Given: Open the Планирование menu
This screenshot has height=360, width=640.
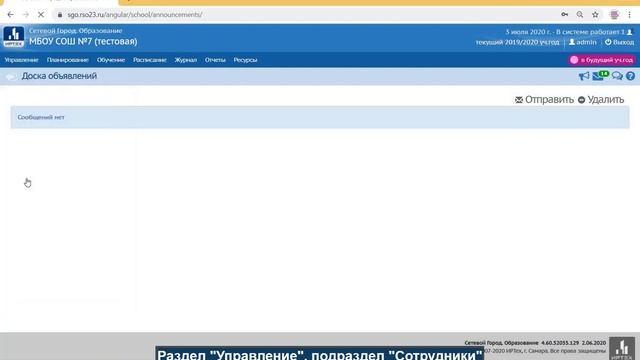Looking at the screenshot, I should point(67,60).
